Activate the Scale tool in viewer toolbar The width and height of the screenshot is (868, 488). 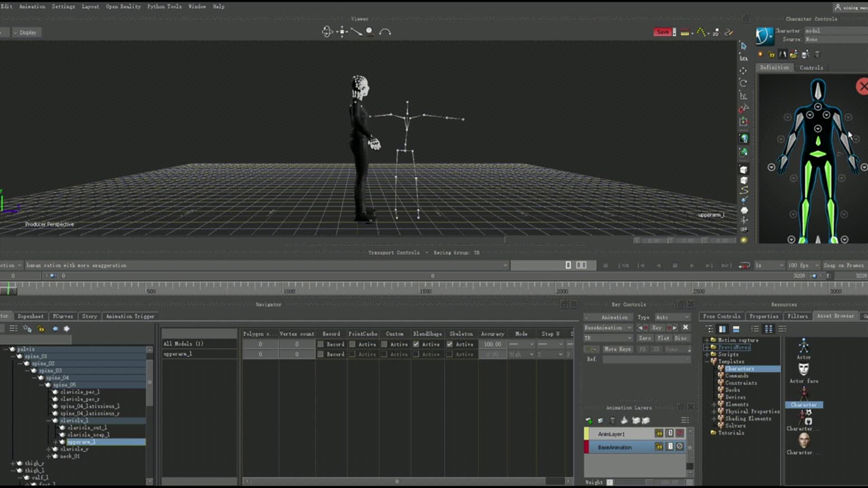coord(744,96)
